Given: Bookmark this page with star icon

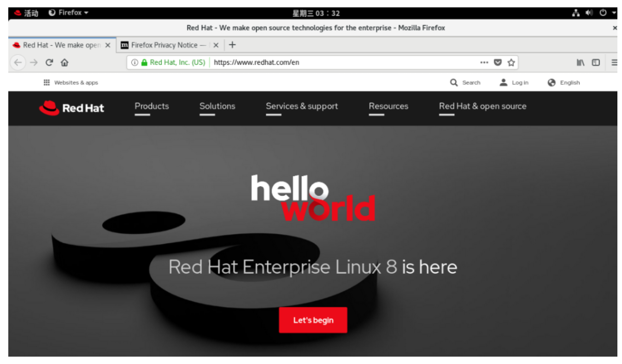Looking at the screenshot, I should 511,63.
